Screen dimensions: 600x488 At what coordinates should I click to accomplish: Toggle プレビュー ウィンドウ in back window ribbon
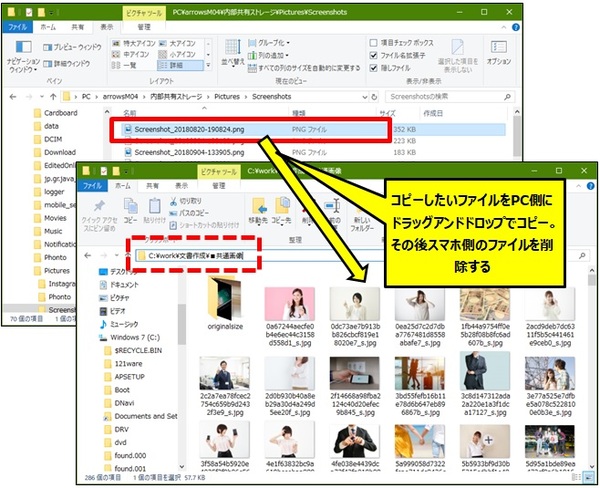pos(72,47)
